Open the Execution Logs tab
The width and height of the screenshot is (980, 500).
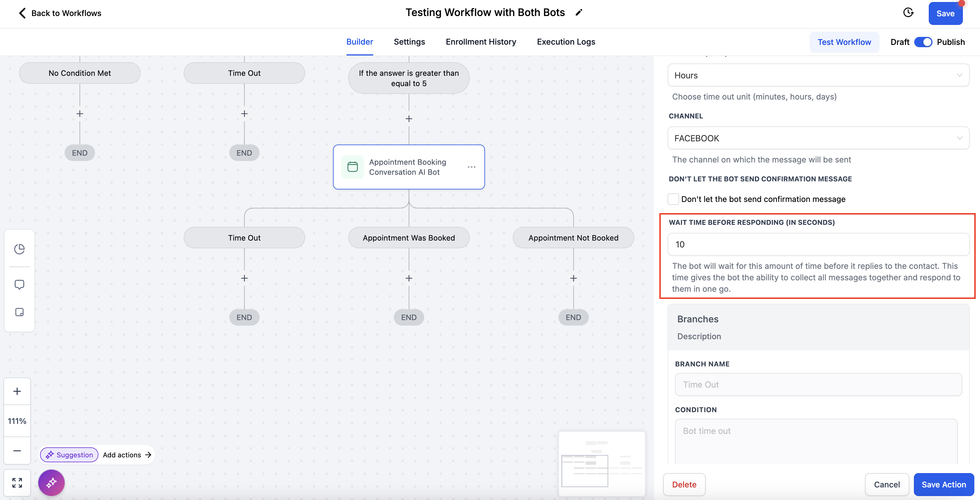[x=566, y=42]
